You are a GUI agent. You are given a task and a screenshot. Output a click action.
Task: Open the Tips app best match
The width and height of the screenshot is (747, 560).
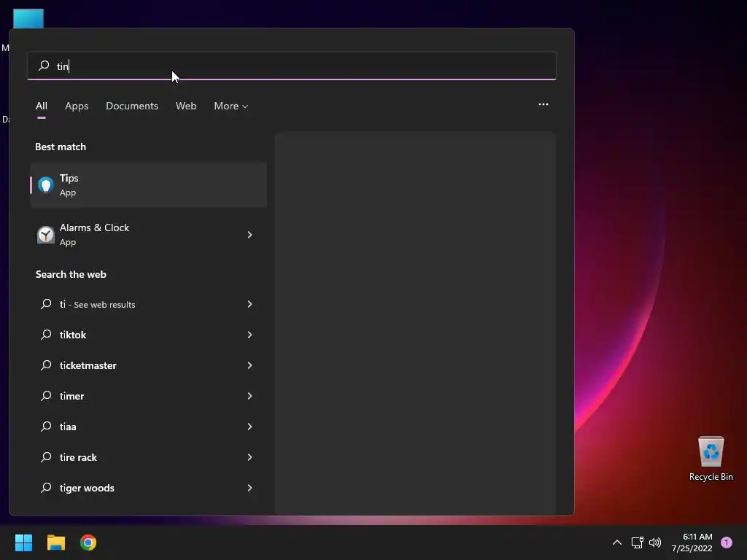coord(148,184)
